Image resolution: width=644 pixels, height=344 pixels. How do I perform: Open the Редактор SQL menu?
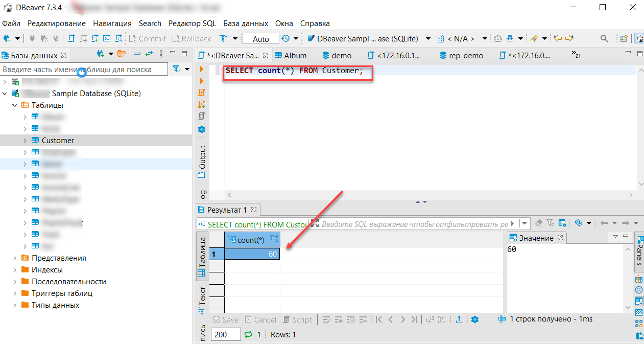[x=192, y=23]
